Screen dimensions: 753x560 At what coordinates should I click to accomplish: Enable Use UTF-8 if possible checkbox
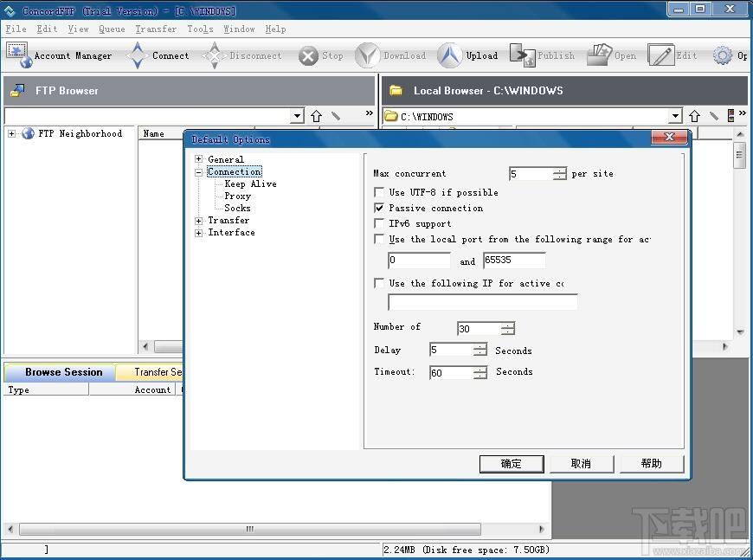[379, 192]
